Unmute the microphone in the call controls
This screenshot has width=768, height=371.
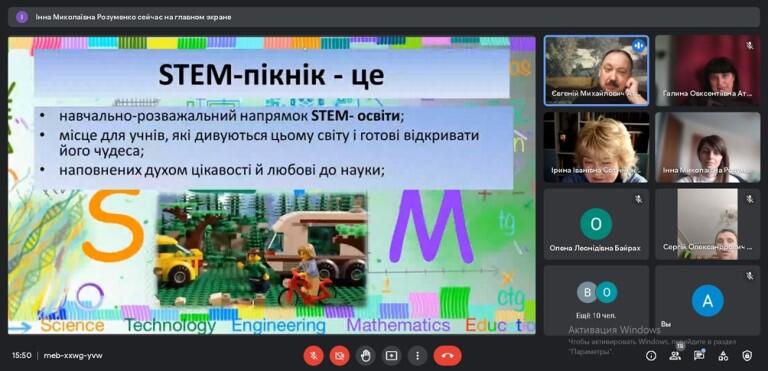[313, 356]
